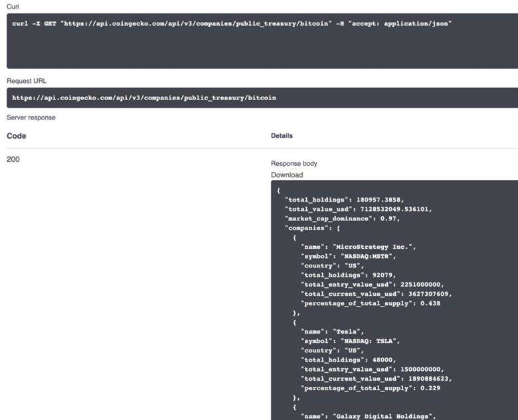Click the "symbol": "NASDAQ:MSTR" line
This screenshot has width=518, height=420.
[x=348, y=256]
